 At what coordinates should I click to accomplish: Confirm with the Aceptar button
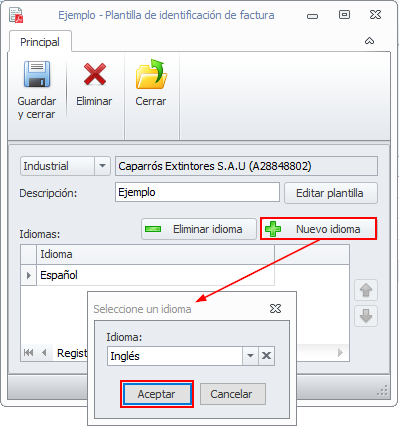pos(157,394)
